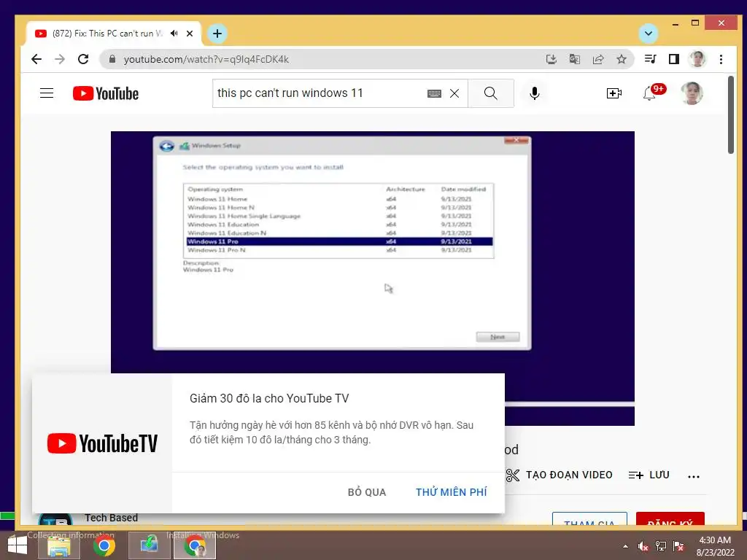Screen dimensions: 747x560
Task: Close the YouTube browser tab
Action: (x=190, y=34)
